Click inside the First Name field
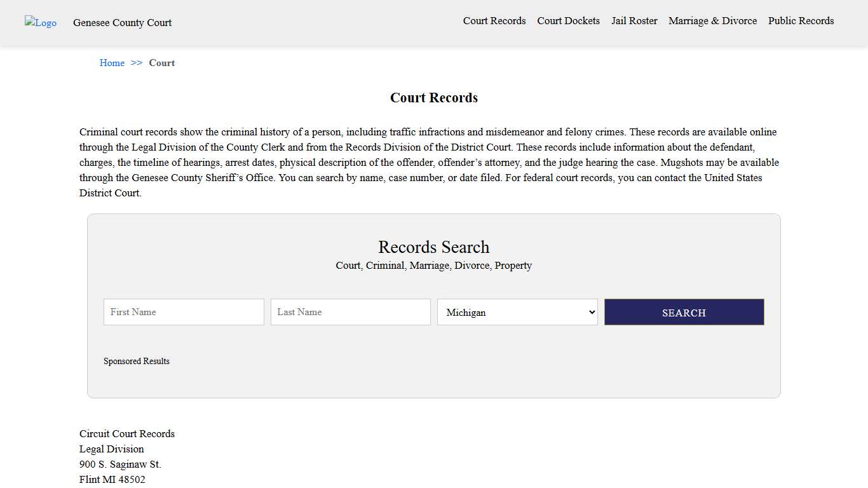 click(x=183, y=312)
